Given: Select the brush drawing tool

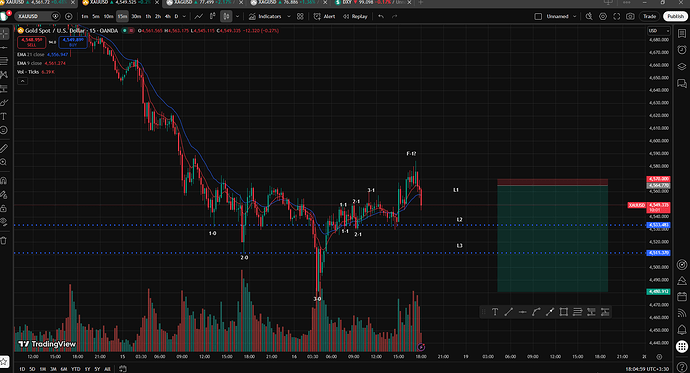Looking at the screenshot, I should click(x=4, y=102).
